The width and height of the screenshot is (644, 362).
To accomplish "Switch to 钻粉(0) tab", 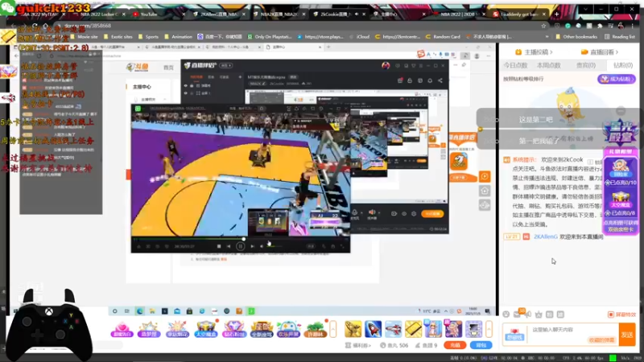I will (622, 65).
